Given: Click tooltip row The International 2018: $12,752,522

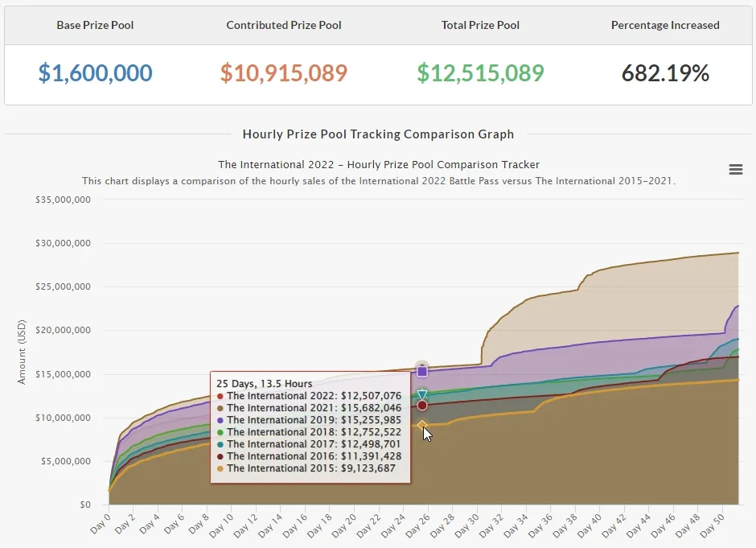Looking at the screenshot, I should tap(309, 432).
